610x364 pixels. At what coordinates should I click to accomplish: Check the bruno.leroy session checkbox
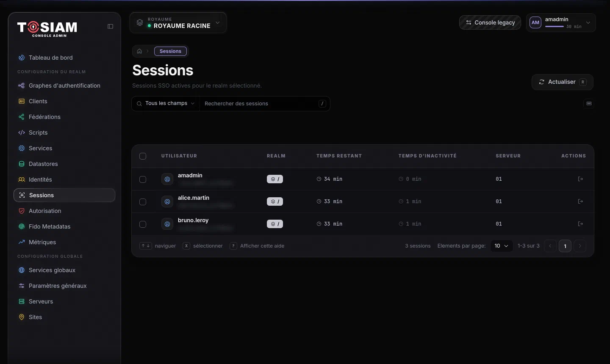[143, 224]
